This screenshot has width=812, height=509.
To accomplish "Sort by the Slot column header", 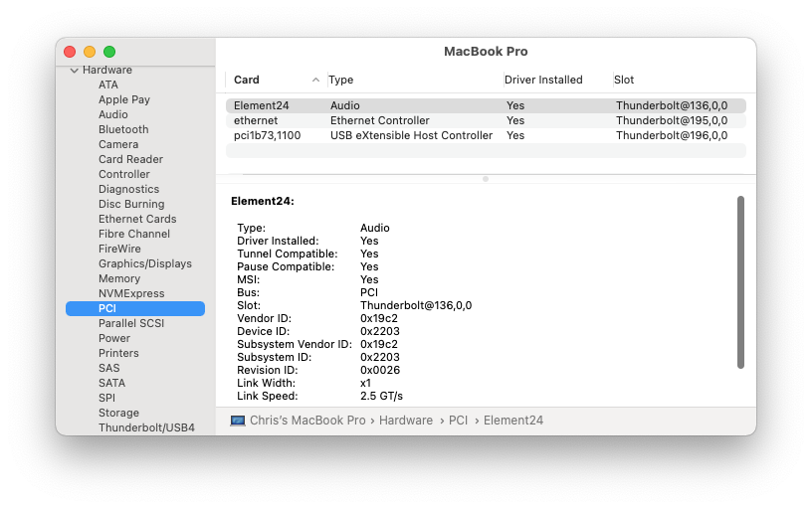I will 624,80.
